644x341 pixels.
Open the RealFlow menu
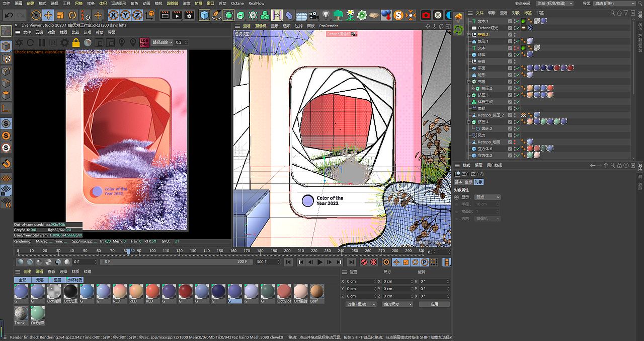click(257, 4)
